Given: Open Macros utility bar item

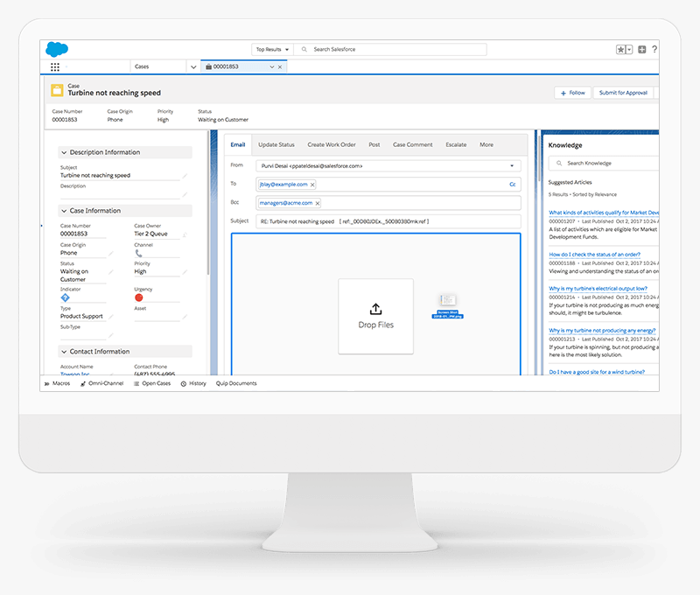Looking at the screenshot, I should tap(57, 383).
